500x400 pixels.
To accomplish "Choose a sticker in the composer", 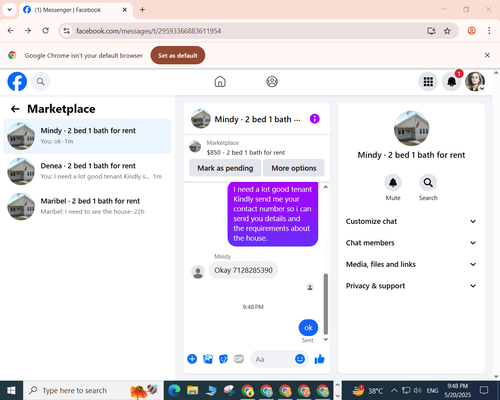I will [x=223, y=359].
